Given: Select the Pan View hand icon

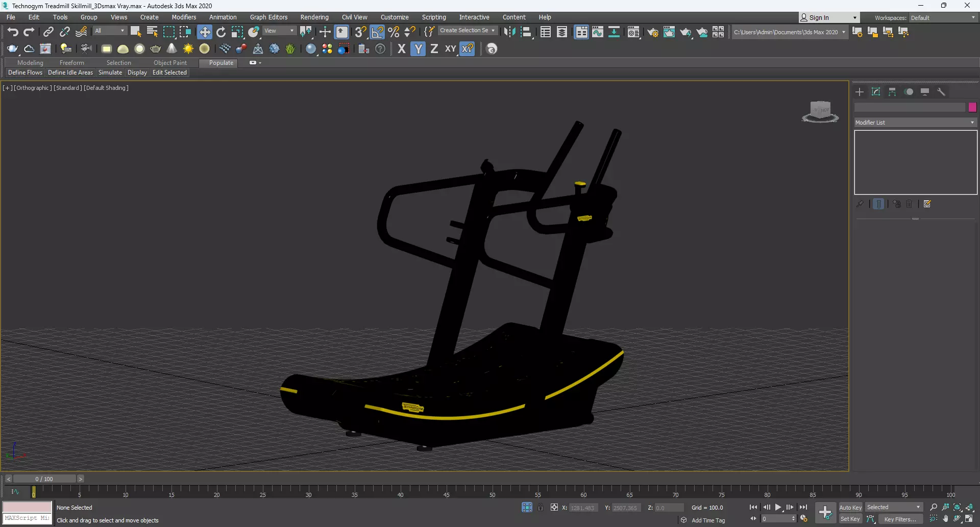Looking at the screenshot, I should point(945,519).
